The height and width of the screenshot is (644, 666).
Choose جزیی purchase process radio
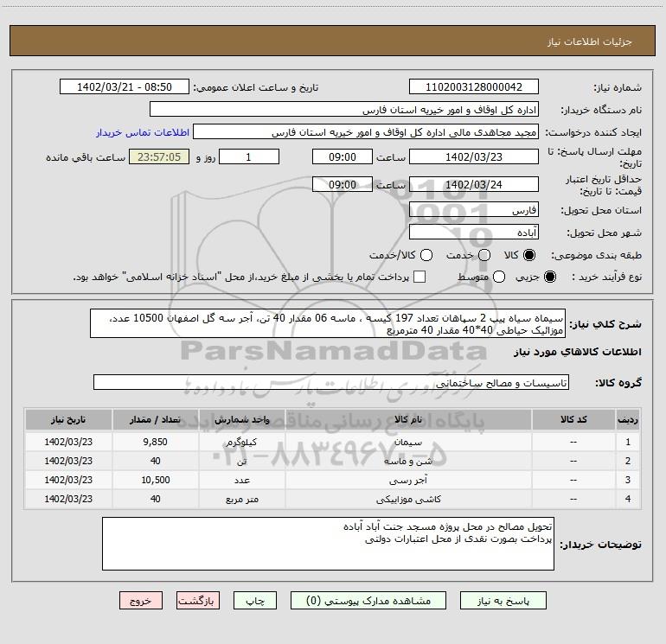click(550, 277)
